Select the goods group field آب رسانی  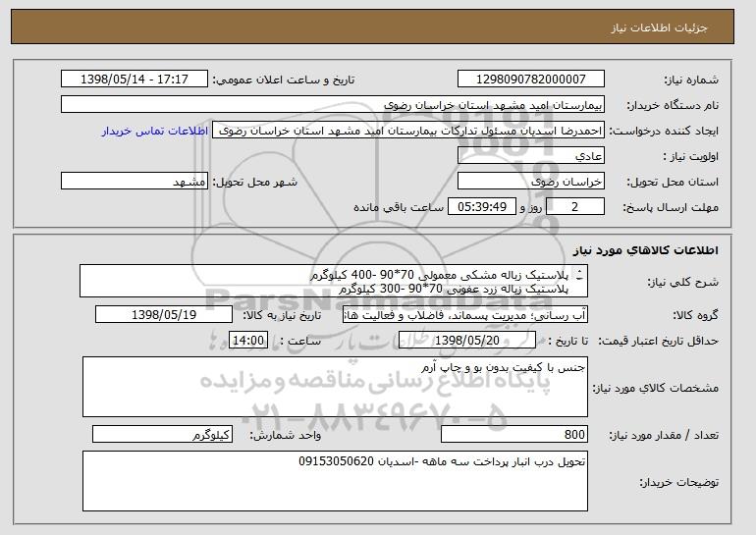coord(465,315)
